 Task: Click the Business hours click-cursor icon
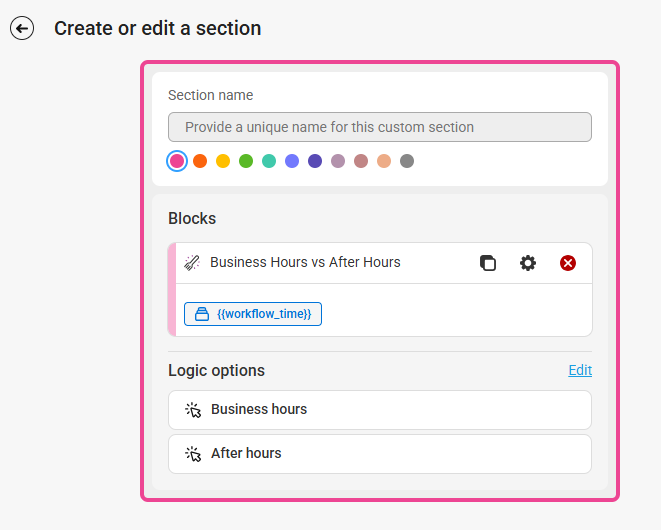click(194, 410)
